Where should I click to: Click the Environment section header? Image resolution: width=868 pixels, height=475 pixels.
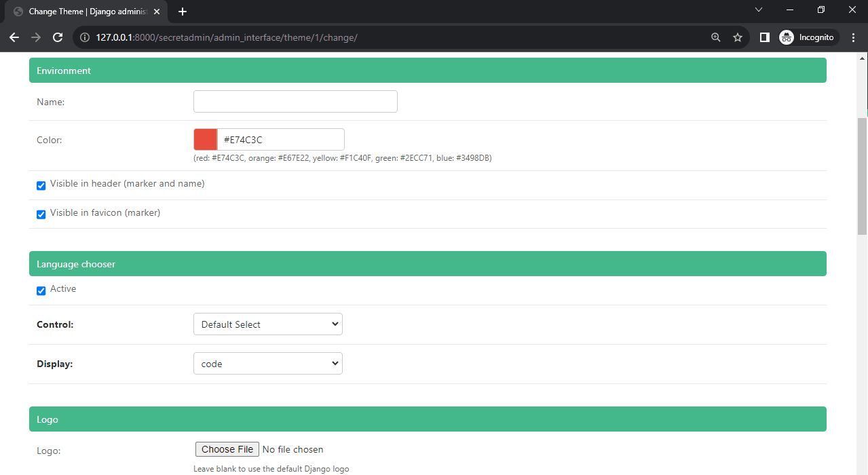(428, 71)
